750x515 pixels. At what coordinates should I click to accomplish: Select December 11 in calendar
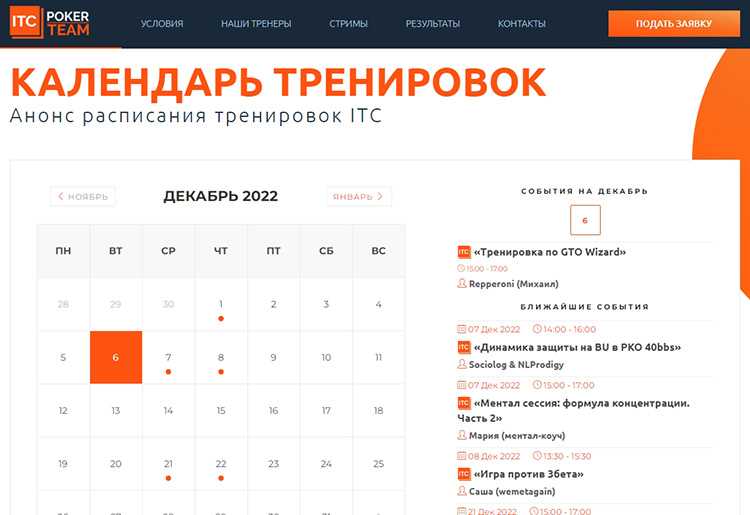pos(378,357)
